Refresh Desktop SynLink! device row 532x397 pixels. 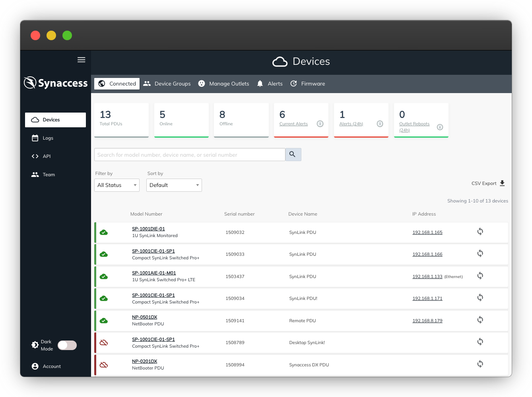pos(480,342)
